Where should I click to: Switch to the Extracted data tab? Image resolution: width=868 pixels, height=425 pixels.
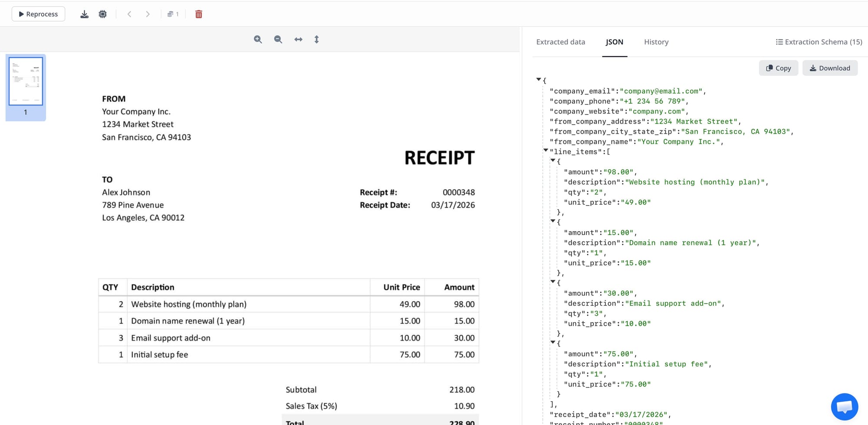[560, 42]
